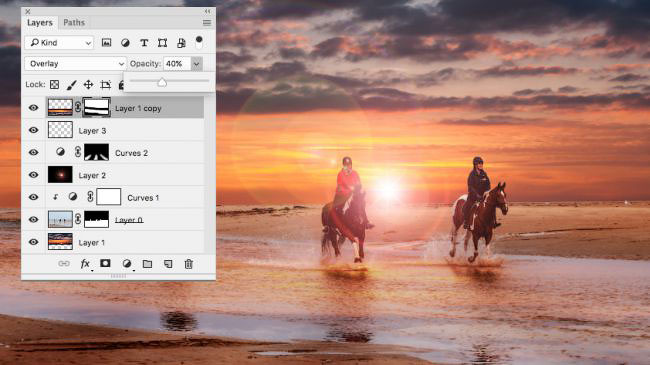Lock transparent pixels icon
Image resolution: width=650 pixels, height=365 pixels.
[54, 85]
